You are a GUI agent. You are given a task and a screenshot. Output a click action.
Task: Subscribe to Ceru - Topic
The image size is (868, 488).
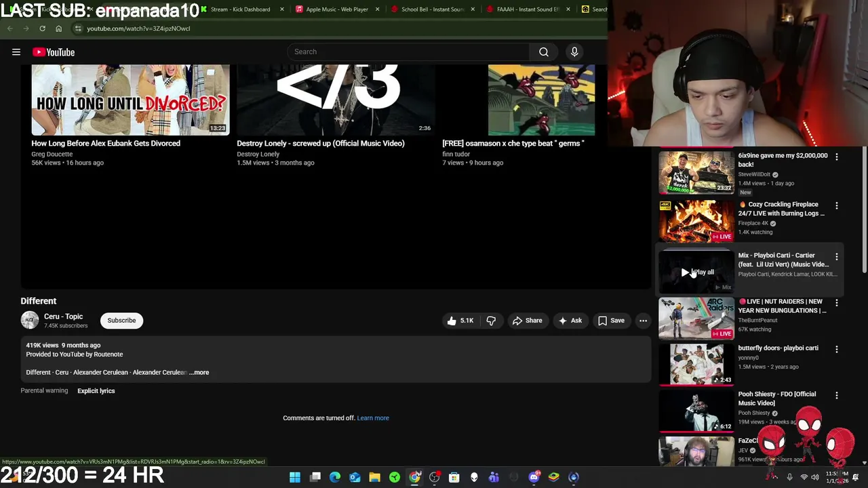[121, 321]
